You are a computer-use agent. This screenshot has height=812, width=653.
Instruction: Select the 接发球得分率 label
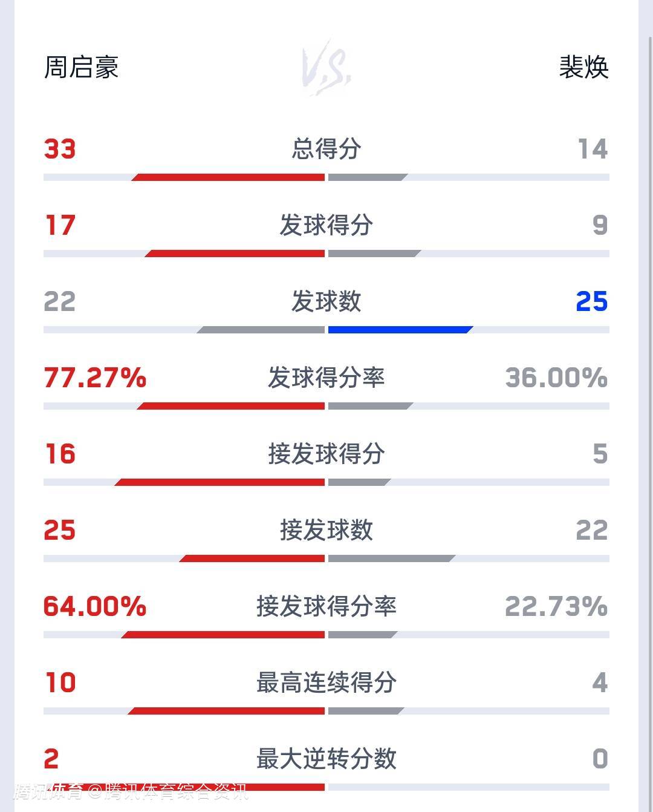coord(326,606)
